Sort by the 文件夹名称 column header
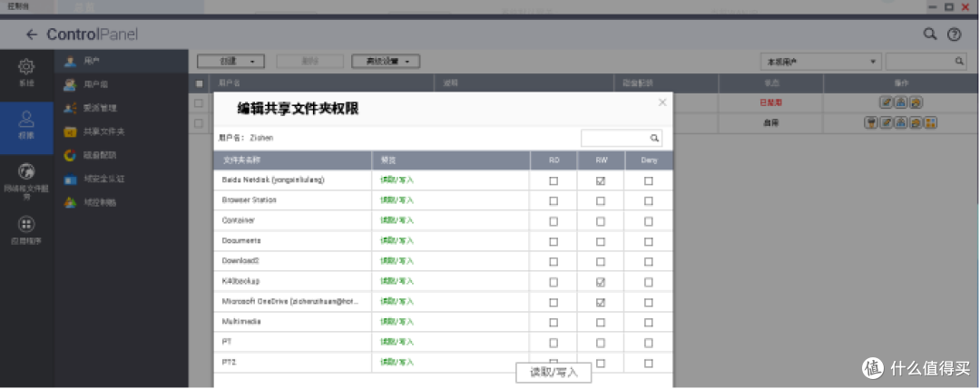The height and width of the screenshot is (389, 980). 292,160
